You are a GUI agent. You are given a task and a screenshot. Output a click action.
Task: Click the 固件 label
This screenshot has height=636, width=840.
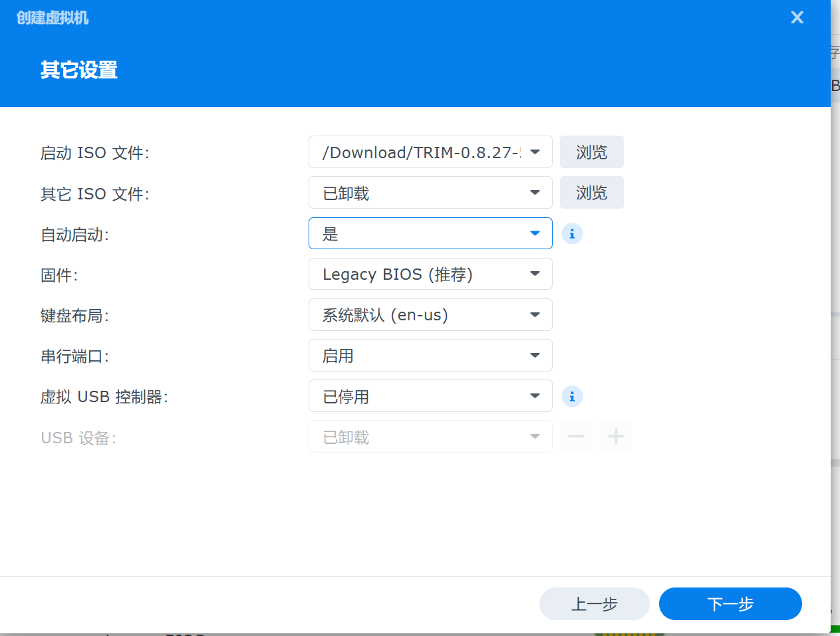(59, 275)
